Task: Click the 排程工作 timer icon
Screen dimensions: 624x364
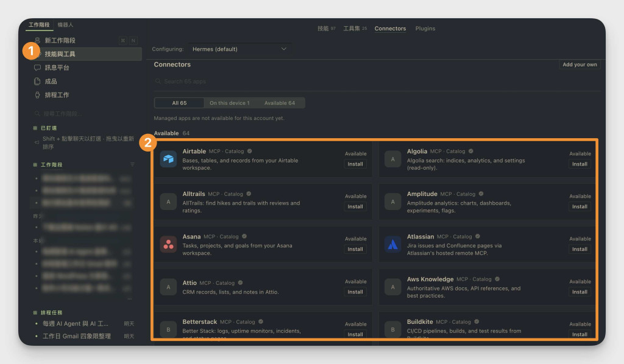Action: [37, 94]
